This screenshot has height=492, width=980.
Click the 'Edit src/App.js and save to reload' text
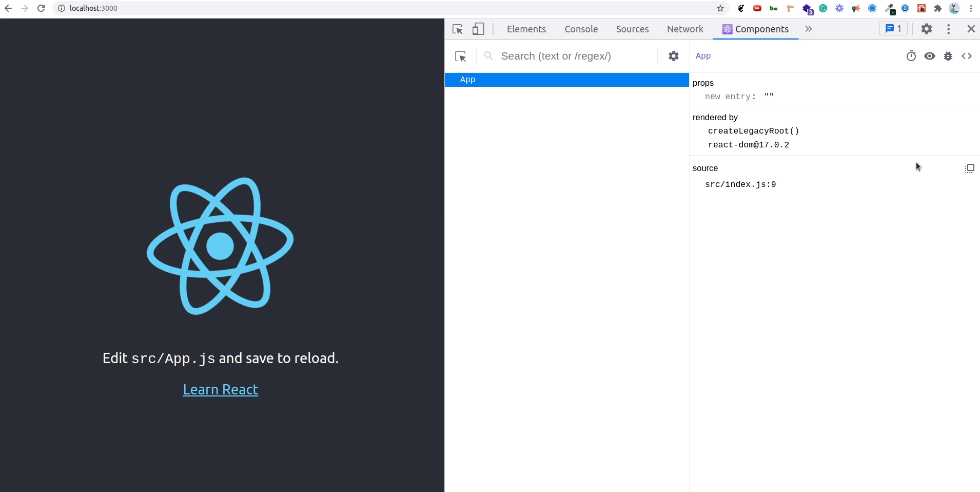221,358
